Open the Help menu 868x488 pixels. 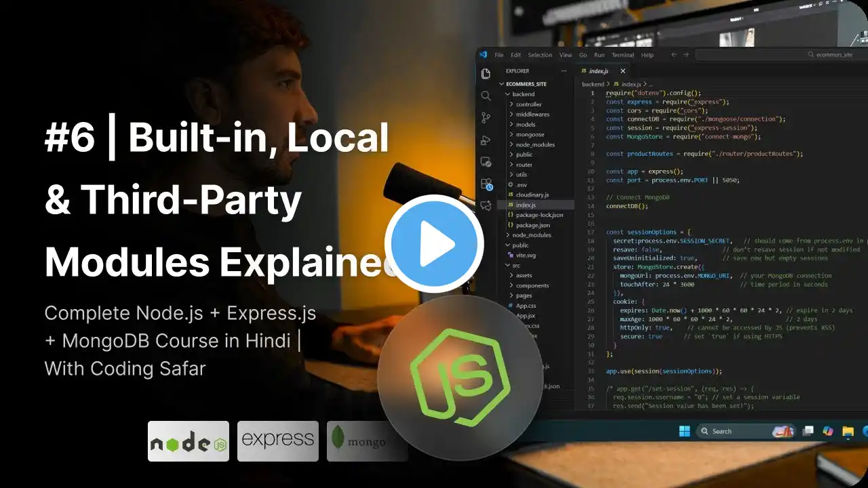(647, 55)
